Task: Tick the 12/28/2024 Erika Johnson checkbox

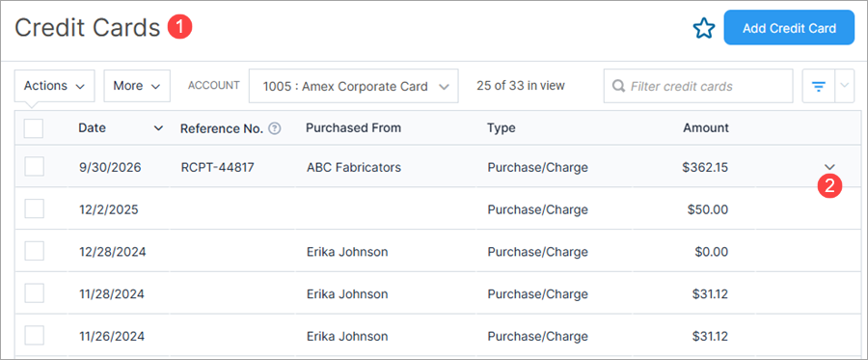Action: coord(35,251)
